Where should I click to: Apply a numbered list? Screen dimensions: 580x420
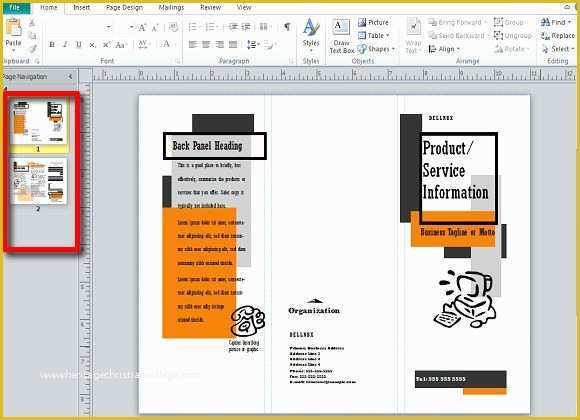(211, 27)
